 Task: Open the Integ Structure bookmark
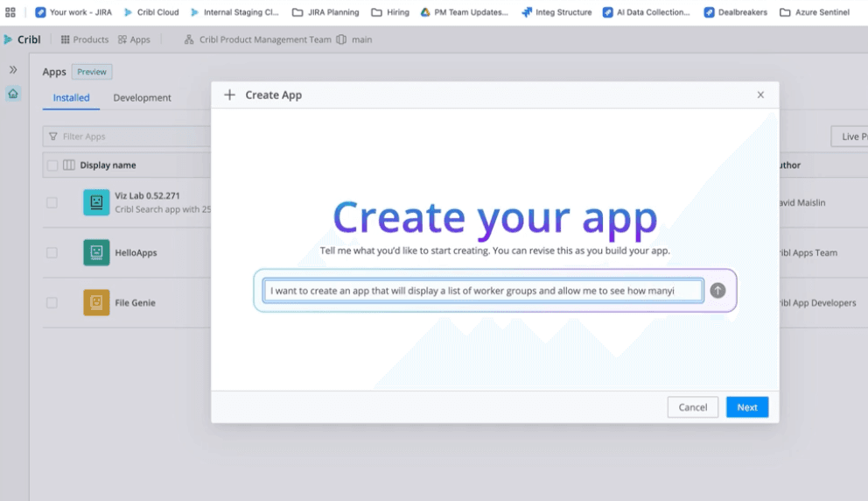[556, 12]
